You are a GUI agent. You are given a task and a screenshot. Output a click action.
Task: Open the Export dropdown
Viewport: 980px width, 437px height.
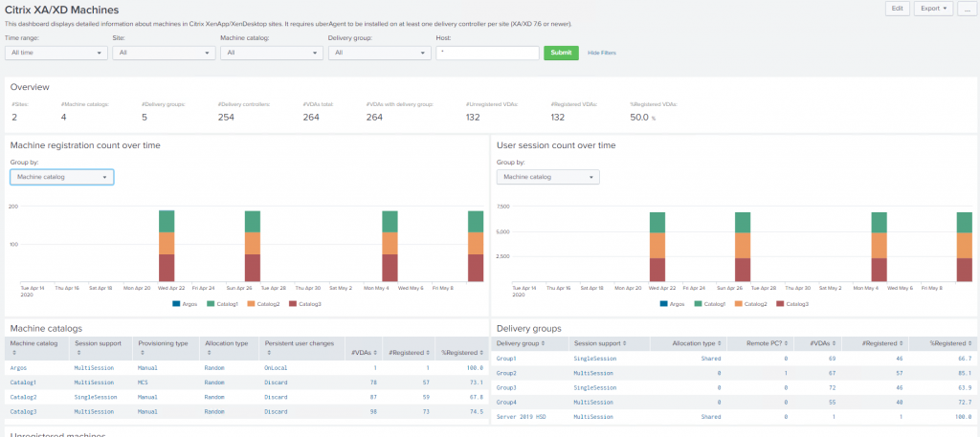click(x=933, y=8)
